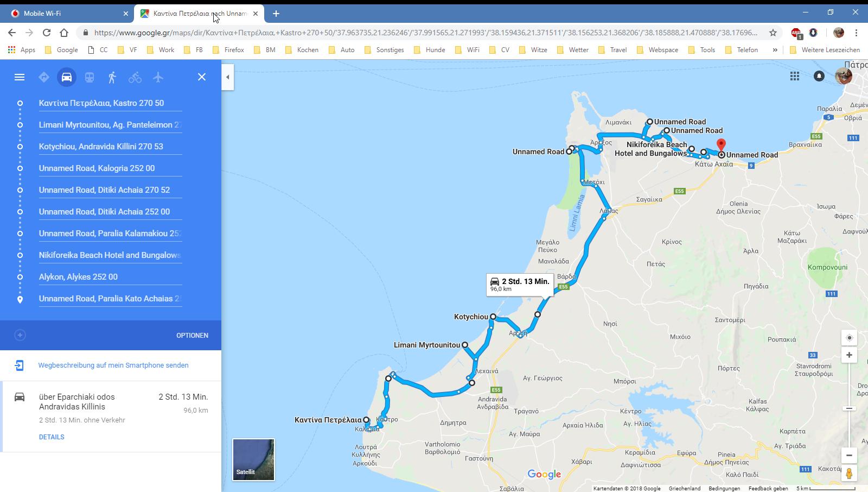Collapse the side panel arrow
Image resolution: width=868 pixels, height=492 pixels.
tap(228, 77)
